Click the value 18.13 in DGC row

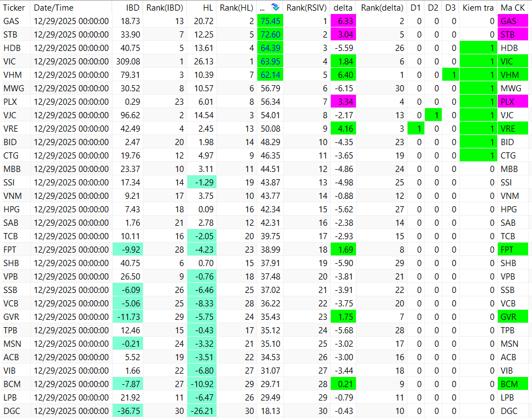(x=270, y=411)
